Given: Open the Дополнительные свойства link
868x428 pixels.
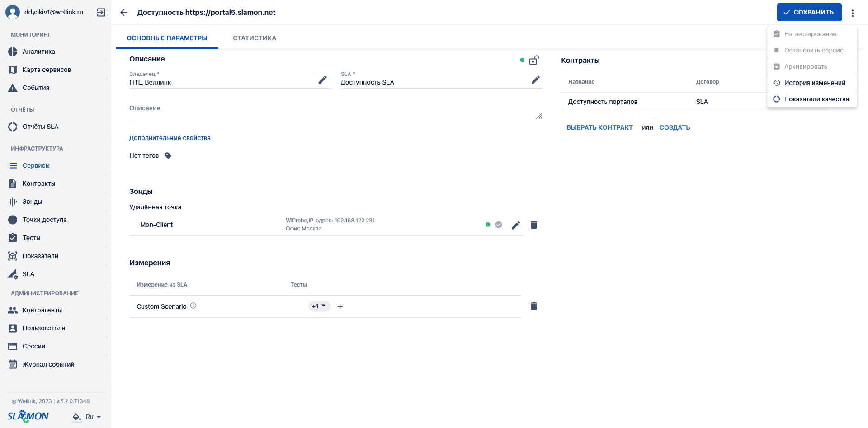Looking at the screenshot, I should 170,138.
